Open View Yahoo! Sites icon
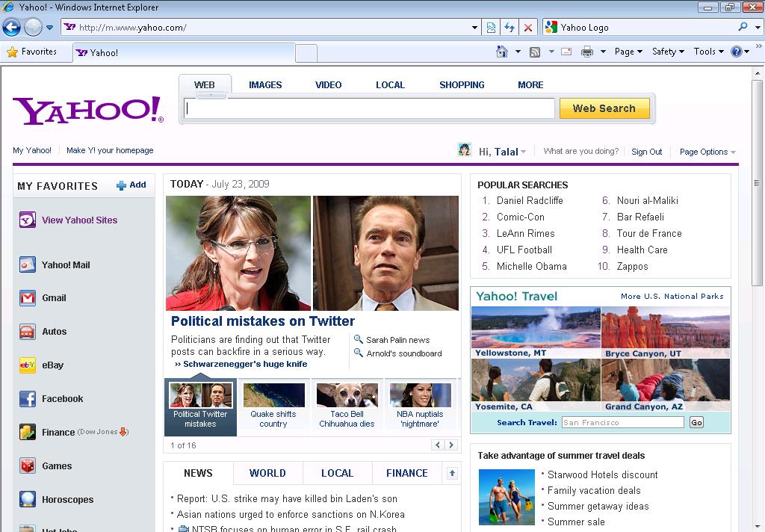765x532 pixels. coord(28,220)
